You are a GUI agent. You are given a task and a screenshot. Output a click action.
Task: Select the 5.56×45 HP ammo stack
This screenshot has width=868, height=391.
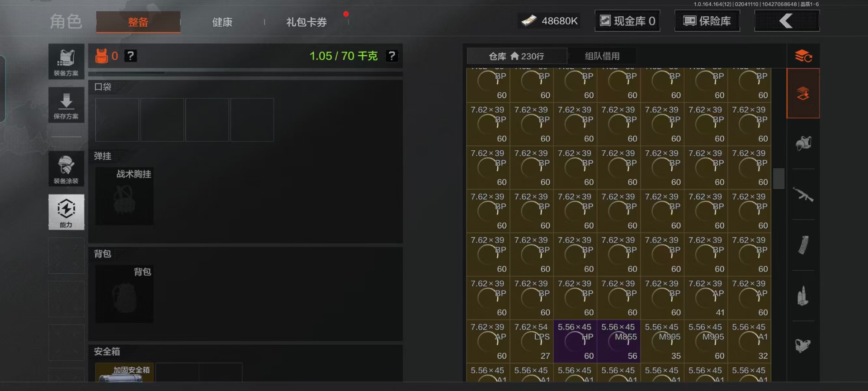coord(575,341)
